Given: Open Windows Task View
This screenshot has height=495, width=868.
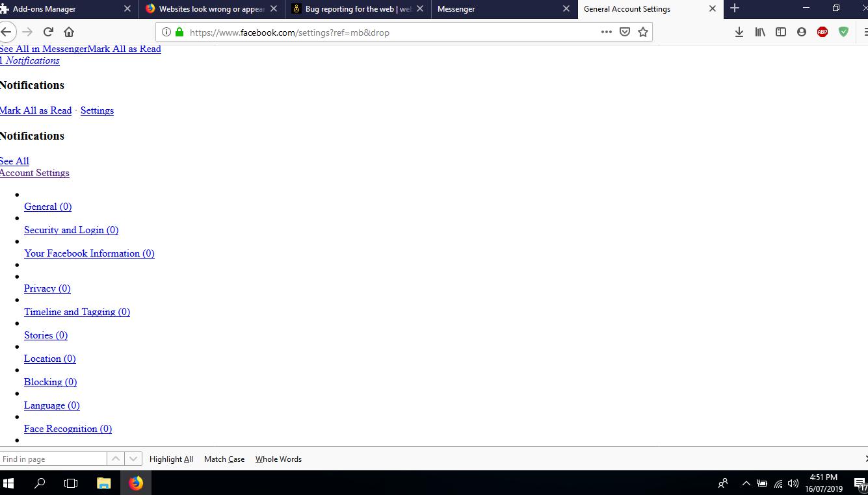Looking at the screenshot, I should pos(71,483).
